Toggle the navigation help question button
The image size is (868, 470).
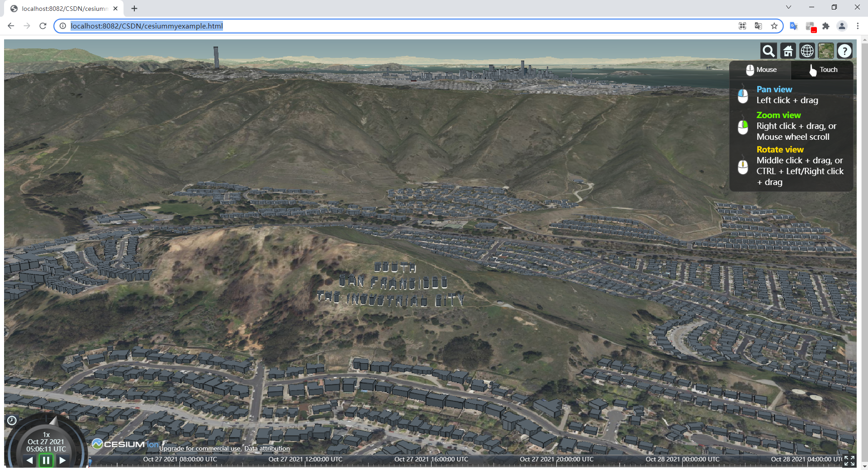tap(844, 51)
